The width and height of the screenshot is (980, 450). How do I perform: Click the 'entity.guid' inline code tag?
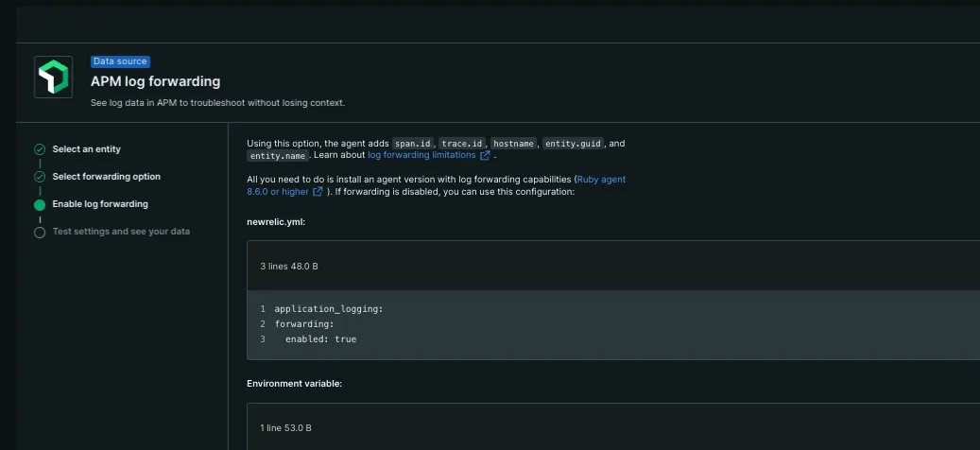[573, 144]
